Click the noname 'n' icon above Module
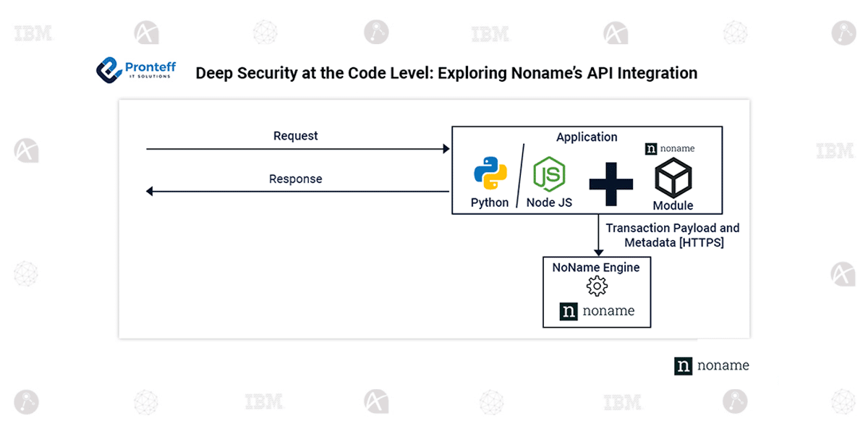Viewport: 868px width, 434px height. (x=652, y=148)
